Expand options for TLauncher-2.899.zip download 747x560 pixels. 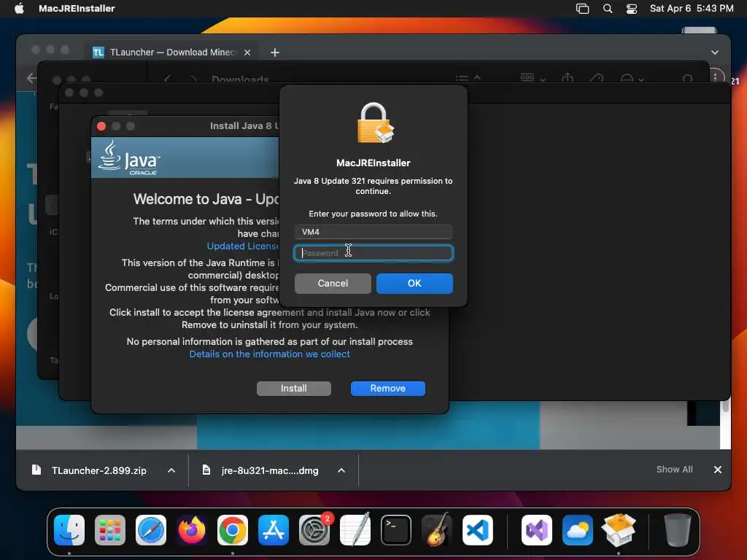tap(171, 470)
